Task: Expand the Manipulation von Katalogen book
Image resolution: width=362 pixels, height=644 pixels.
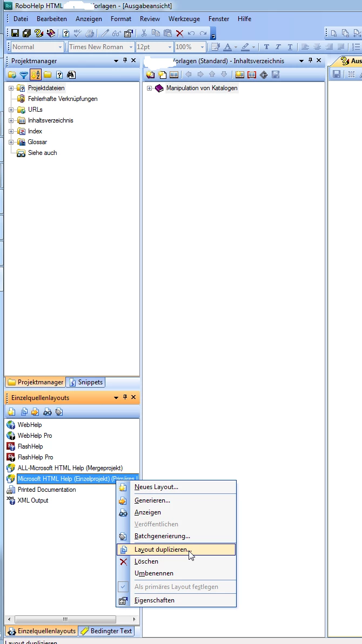Action: (x=150, y=89)
